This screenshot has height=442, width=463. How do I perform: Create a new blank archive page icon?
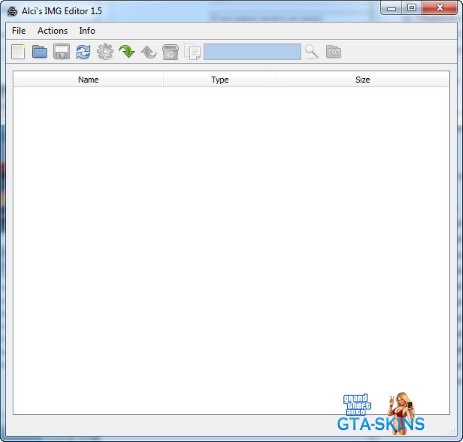click(18, 52)
